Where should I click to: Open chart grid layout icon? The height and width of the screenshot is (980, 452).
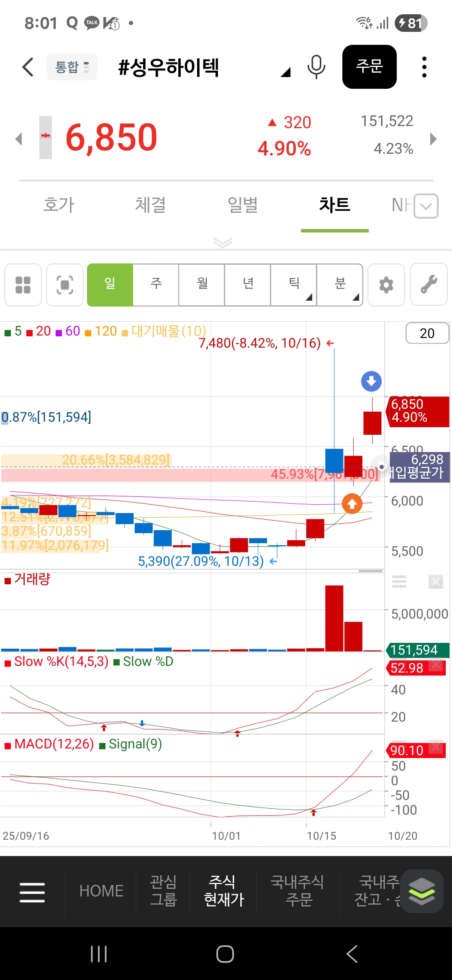[x=23, y=285]
